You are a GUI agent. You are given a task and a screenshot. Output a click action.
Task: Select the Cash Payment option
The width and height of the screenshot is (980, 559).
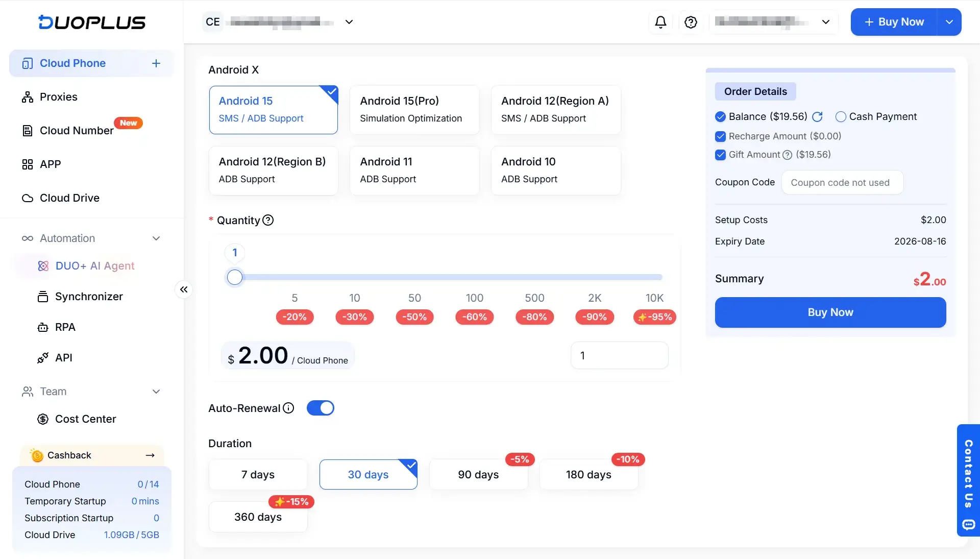click(x=841, y=117)
